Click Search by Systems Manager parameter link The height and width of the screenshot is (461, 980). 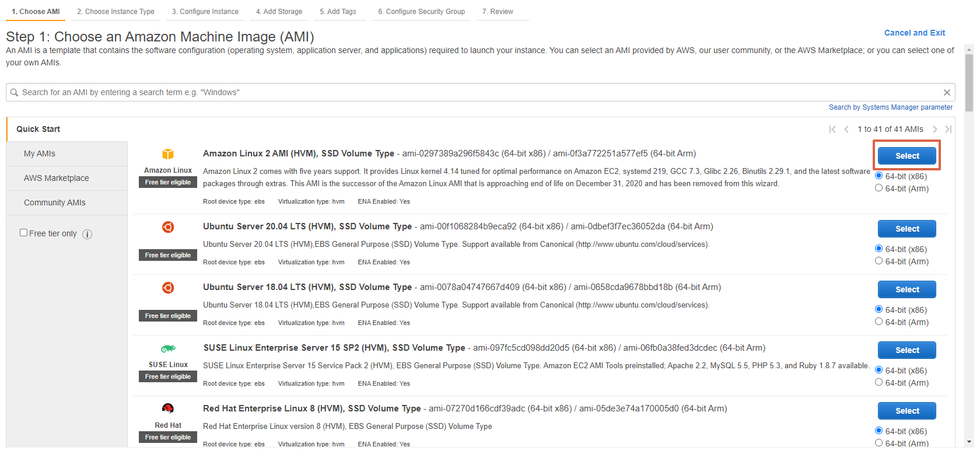pos(890,107)
